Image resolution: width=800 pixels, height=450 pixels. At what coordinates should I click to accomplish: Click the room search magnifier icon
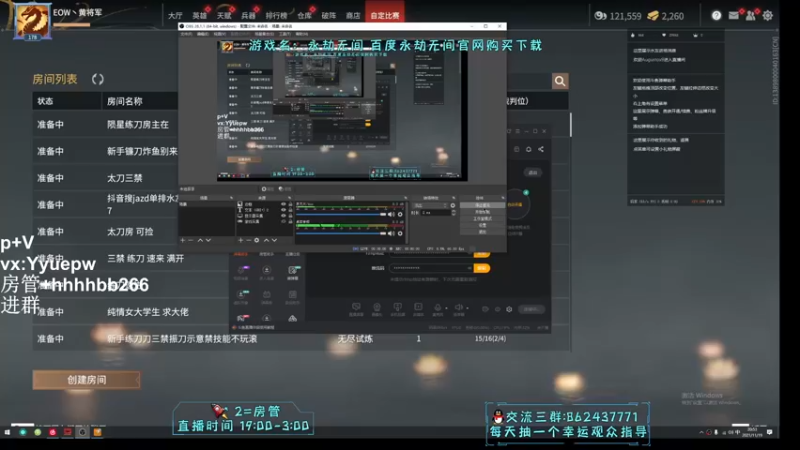[x=560, y=81]
